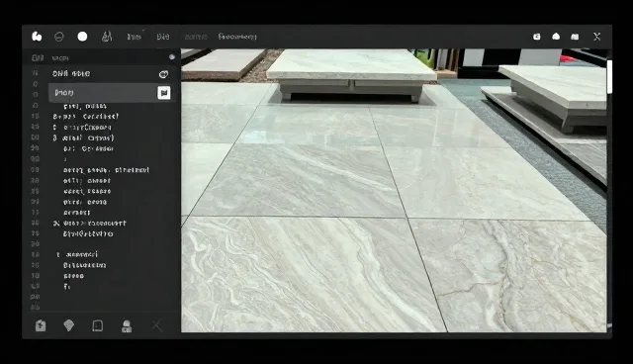The height and width of the screenshot is (364, 633).
Task: Click the small round dot in side panel header
Action: pos(172,57)
